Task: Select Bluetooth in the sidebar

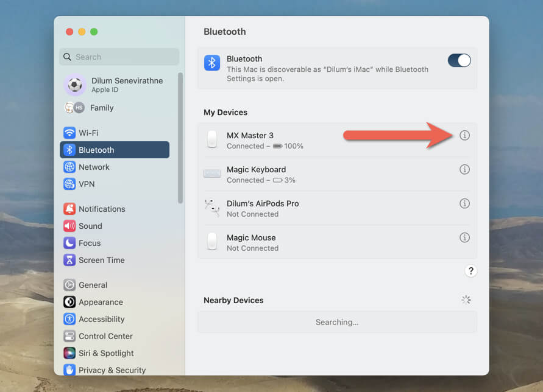Action: [115, 150]
